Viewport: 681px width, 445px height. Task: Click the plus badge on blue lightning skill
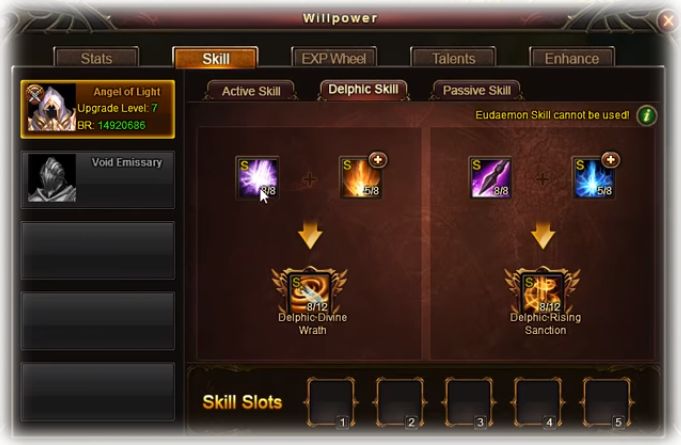click(x=611, y=160)
